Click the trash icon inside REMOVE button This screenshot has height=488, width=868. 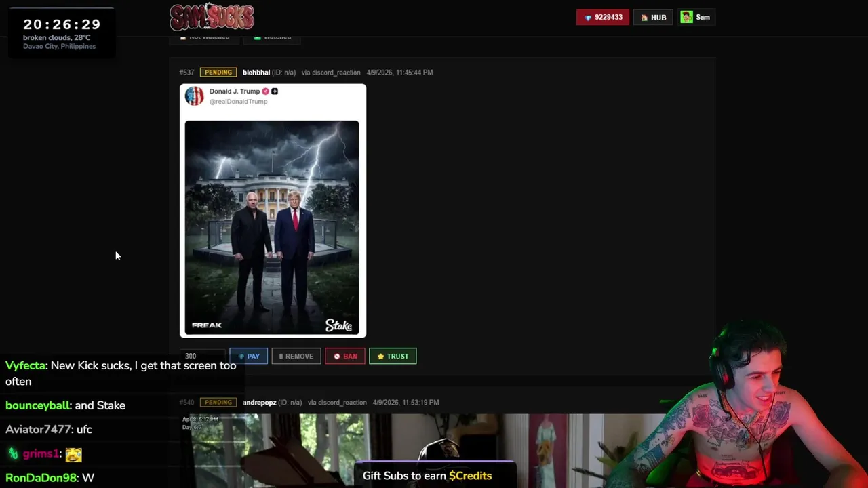(281, 357)
